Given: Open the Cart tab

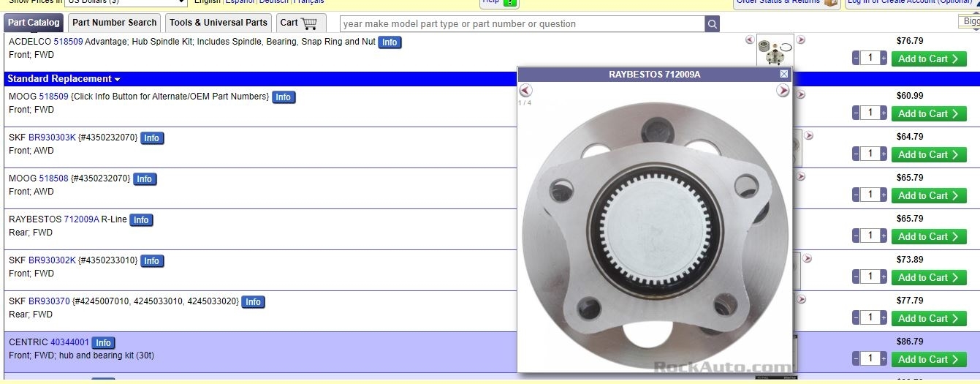Looking at the screenshot, I should [x=301, y=23].
